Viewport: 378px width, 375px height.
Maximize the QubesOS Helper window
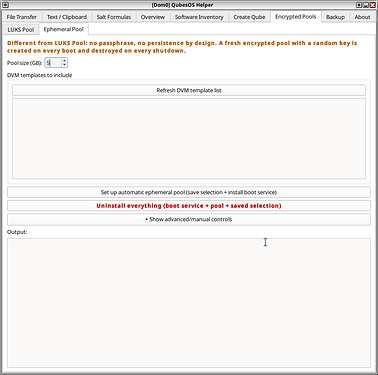coord(359,5)
